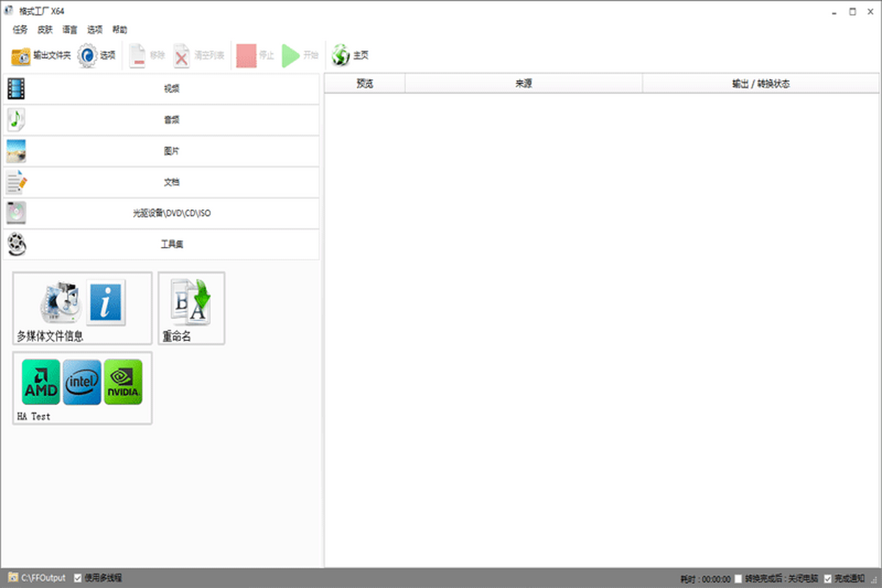Open the C:\FFOutput folder path link
The image size is (882, 588).
pyautogui.click(x=37, y=578)
